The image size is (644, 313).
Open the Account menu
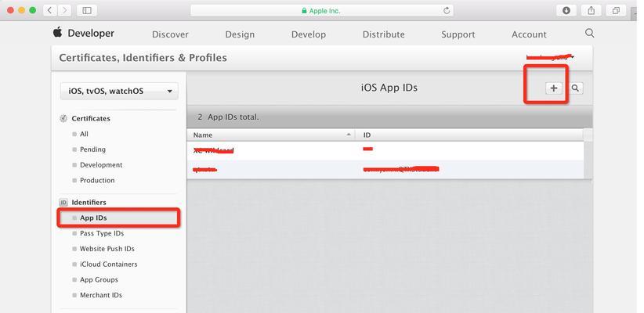click(529, 34)
